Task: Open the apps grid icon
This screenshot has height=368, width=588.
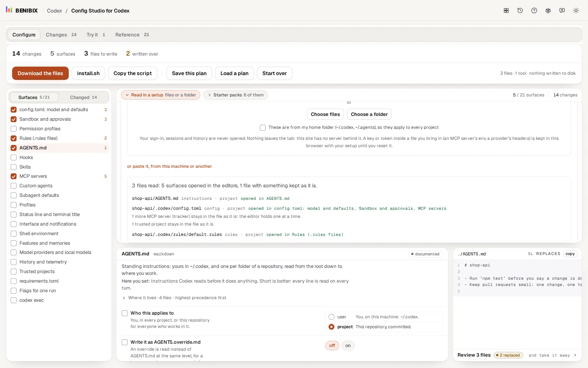Action: pos(506,11)
